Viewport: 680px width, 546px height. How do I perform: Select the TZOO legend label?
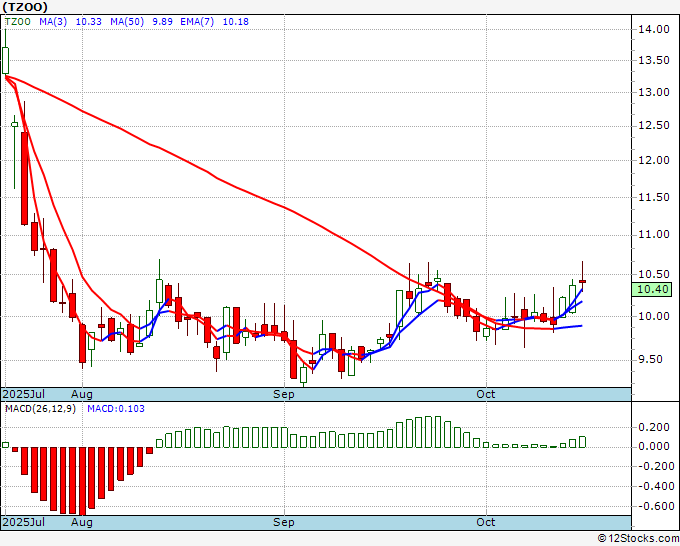(18, 22)
